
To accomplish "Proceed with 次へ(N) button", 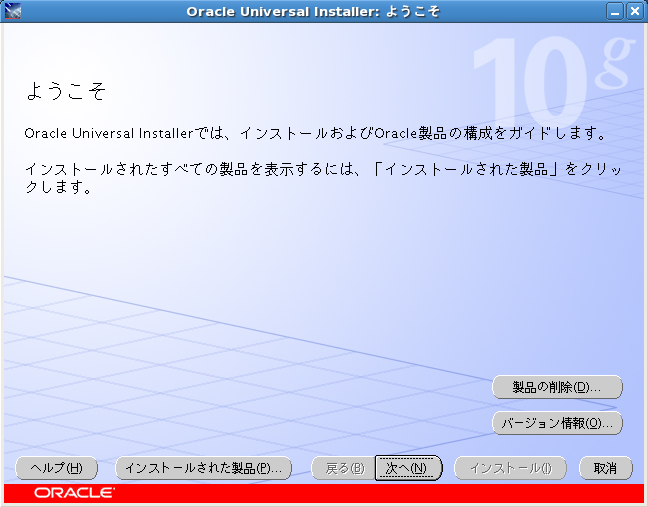I will [408, 468].
